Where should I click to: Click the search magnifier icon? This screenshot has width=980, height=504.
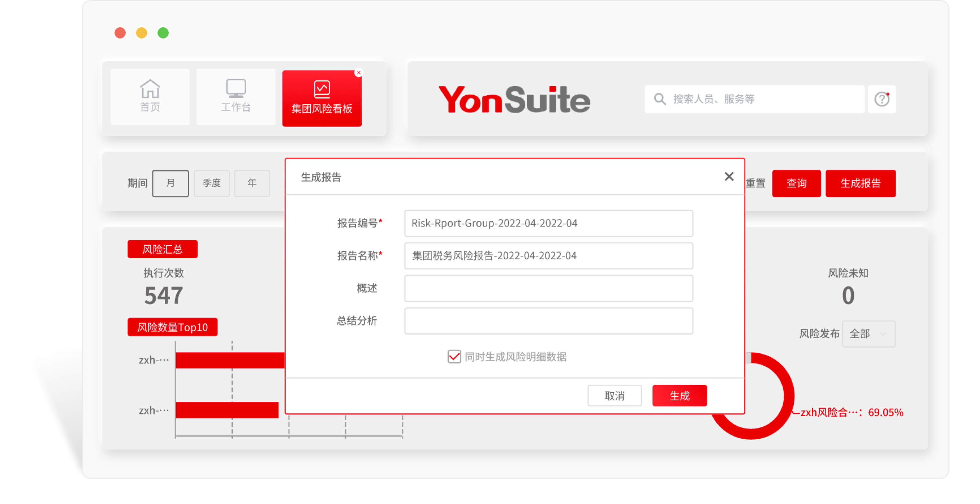[x=659, y=99]
